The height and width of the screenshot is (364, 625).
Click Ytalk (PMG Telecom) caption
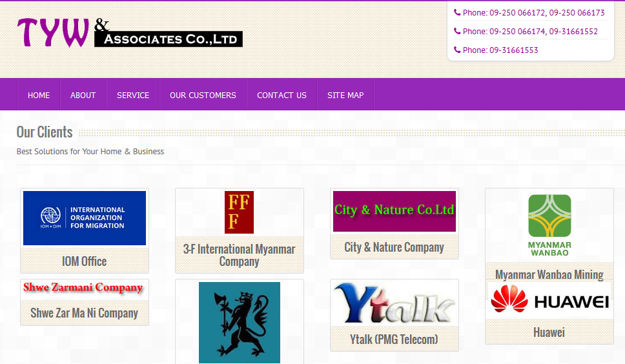pos(394,339)
